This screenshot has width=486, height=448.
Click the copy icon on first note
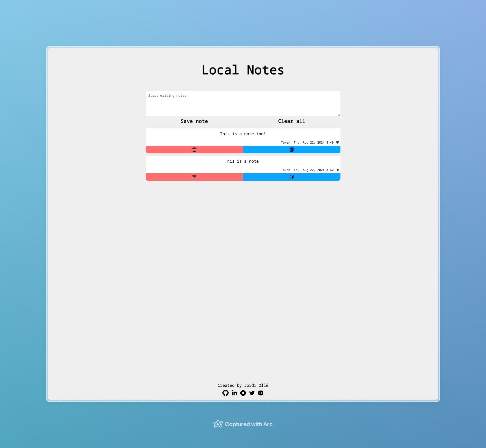pyautogui.click(x=291, y=150)
